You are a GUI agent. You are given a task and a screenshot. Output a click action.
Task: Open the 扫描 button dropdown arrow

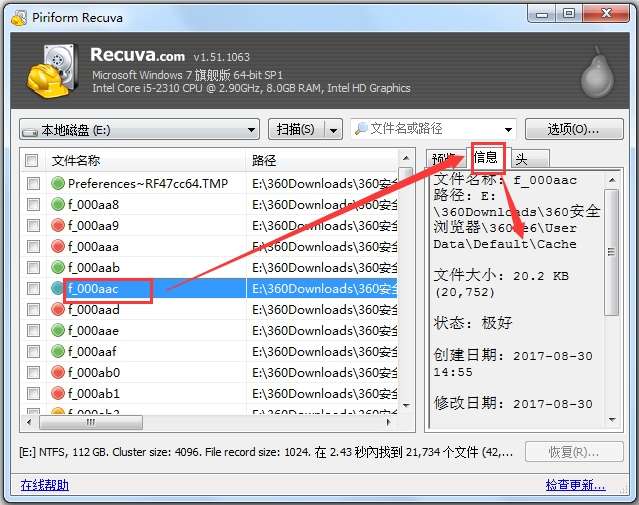[x=334, y=130]
